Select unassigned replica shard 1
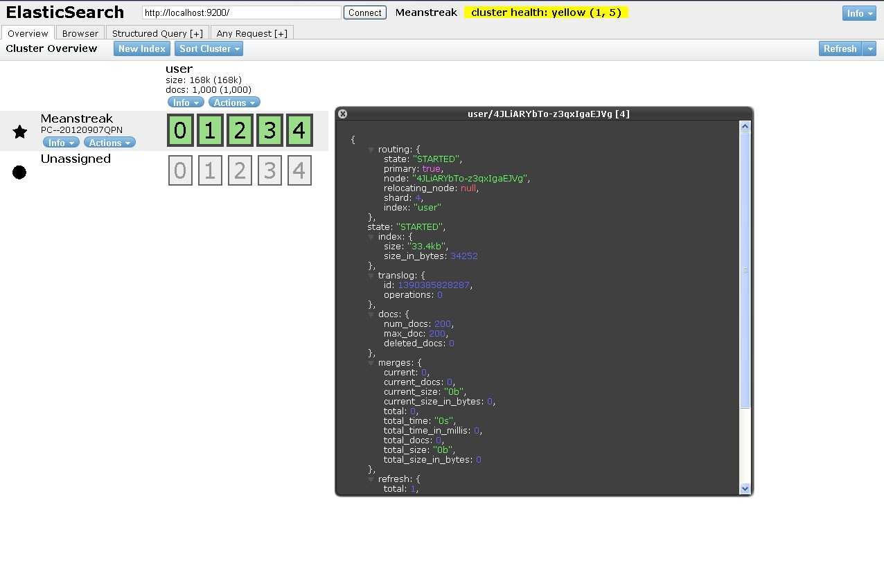 coord(210,170)
